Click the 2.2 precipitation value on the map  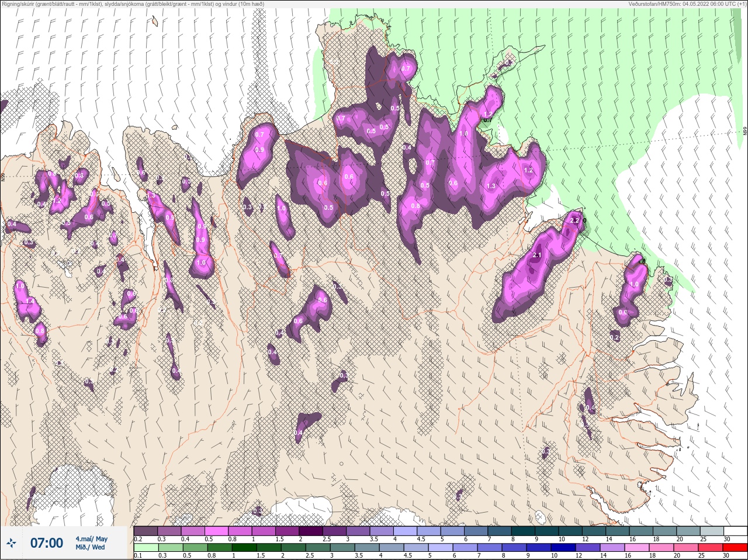(574, 220)
